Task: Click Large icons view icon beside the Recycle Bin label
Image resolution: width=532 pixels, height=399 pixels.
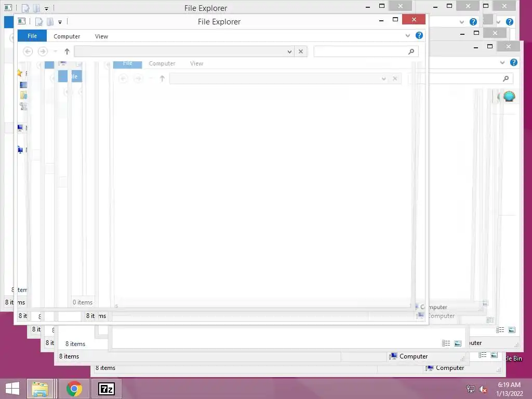Action: coord(495,355)
